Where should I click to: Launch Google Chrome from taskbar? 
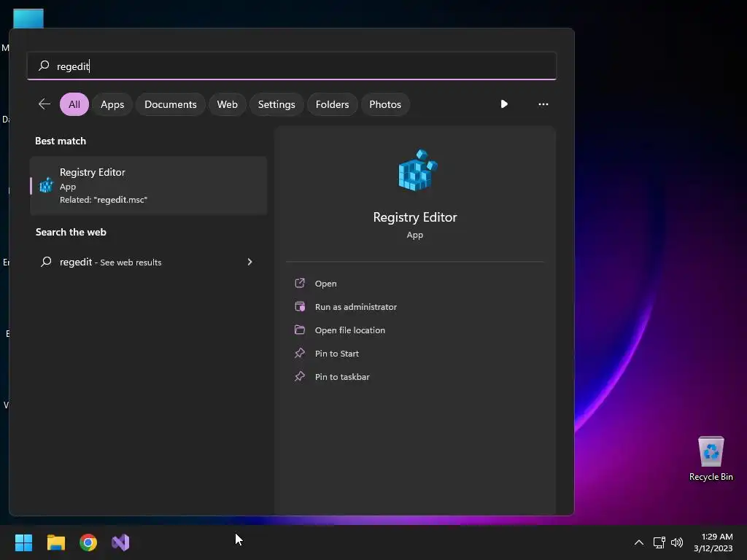pos(88,542)
